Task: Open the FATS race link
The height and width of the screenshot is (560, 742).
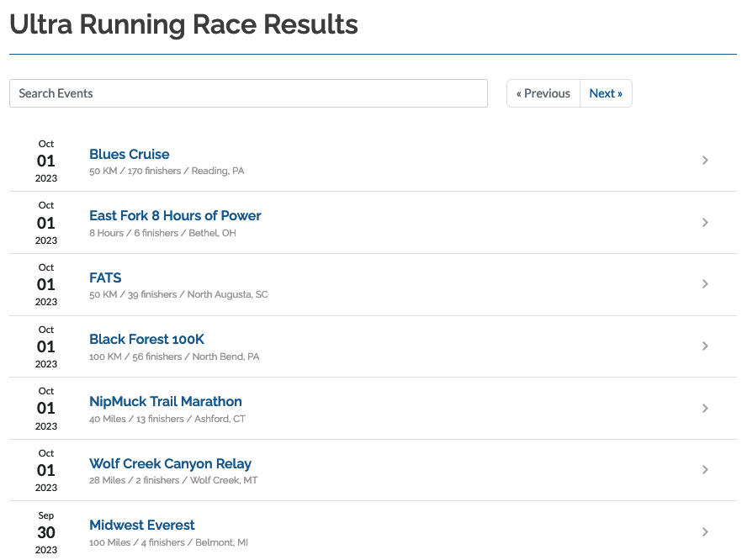Action: click(105, 277)
